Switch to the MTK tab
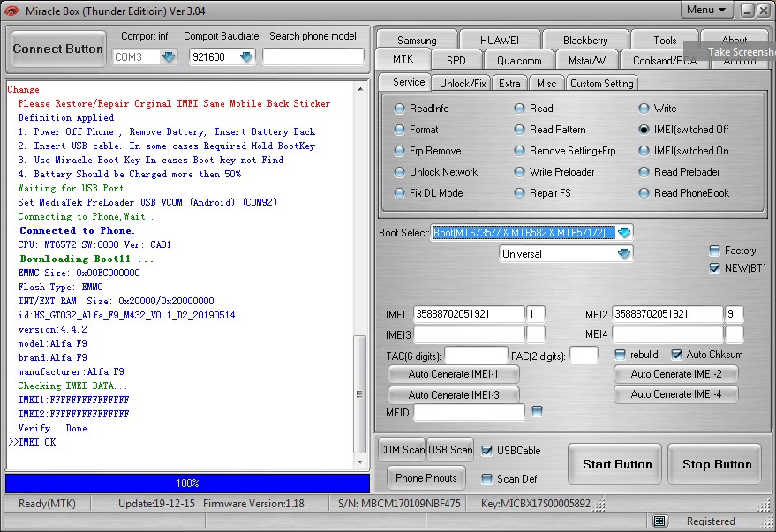Viewport: 776px width, 532px height. 403,59
